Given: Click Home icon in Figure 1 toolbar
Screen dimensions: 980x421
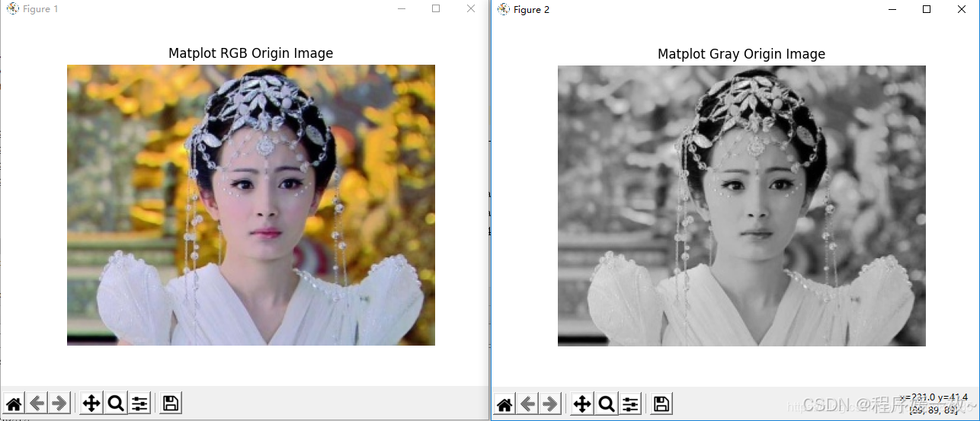Looking at the screenshot, I should 14,403.
